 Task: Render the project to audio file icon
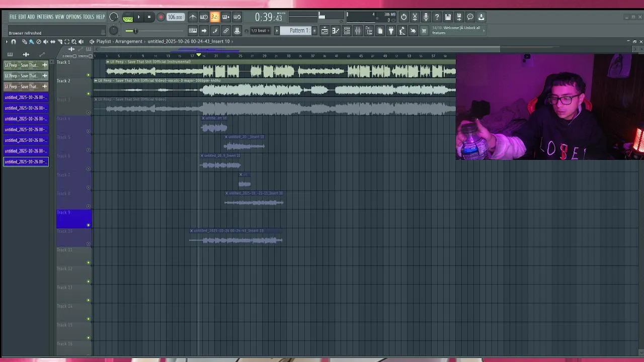459,17
